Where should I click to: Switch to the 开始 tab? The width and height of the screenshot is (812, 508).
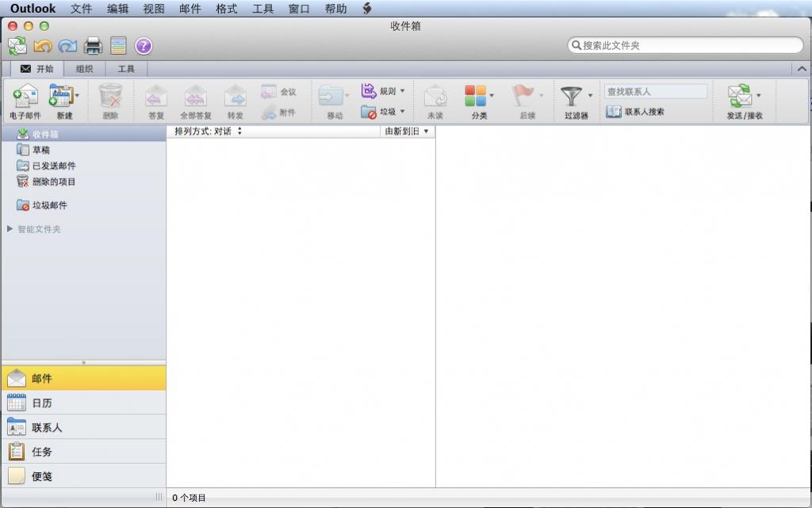coord(36,69)
